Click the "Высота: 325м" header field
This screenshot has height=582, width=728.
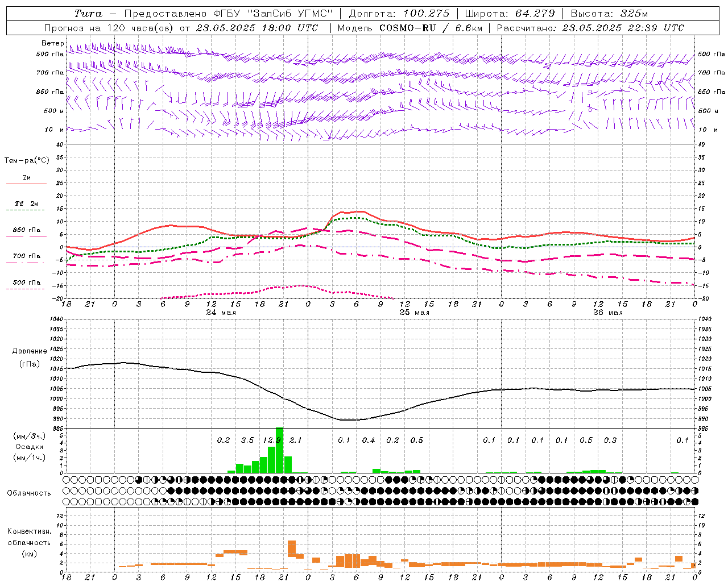[x=609, y=14]
